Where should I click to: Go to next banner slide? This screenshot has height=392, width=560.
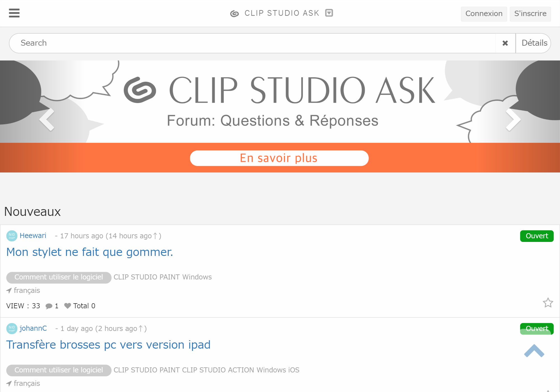(513, 119)
